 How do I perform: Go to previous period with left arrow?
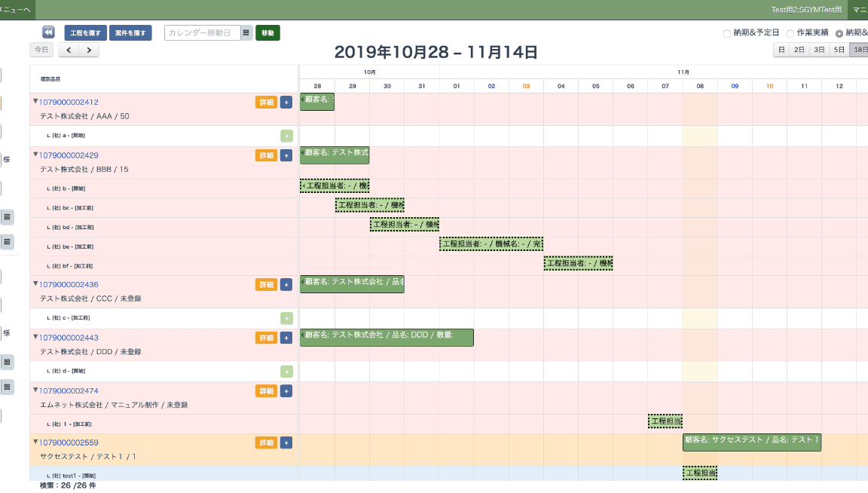(x=69, y=51)
